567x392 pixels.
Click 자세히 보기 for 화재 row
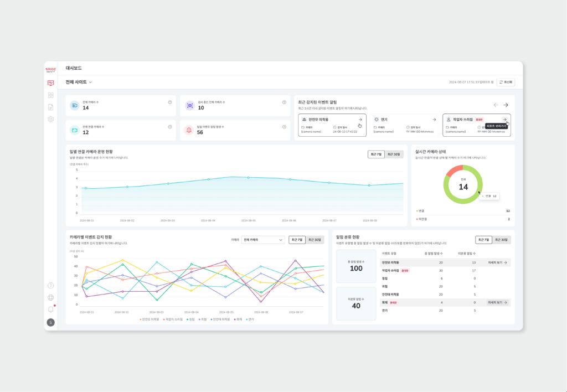click(x=498, y=303)
